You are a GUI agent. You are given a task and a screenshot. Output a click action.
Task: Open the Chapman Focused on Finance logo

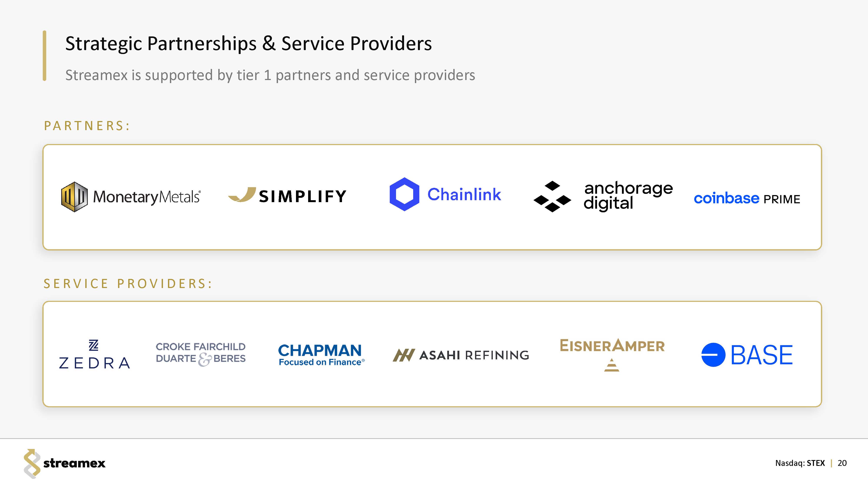[321, 355]
